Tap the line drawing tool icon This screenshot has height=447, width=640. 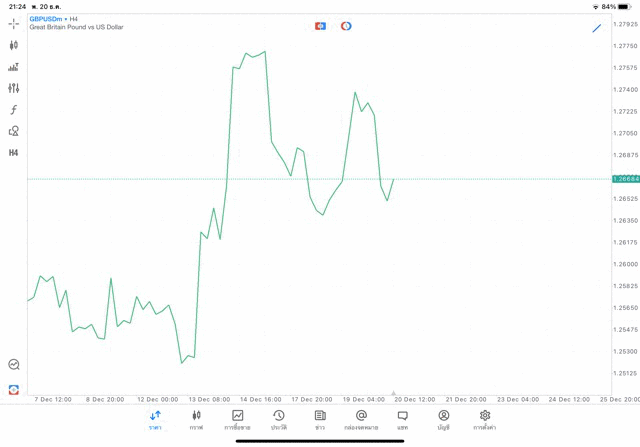597,28
